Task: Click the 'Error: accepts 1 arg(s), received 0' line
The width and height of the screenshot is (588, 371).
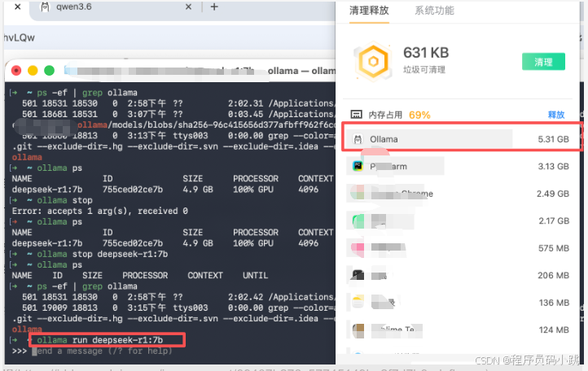Action: click(99, 211)
